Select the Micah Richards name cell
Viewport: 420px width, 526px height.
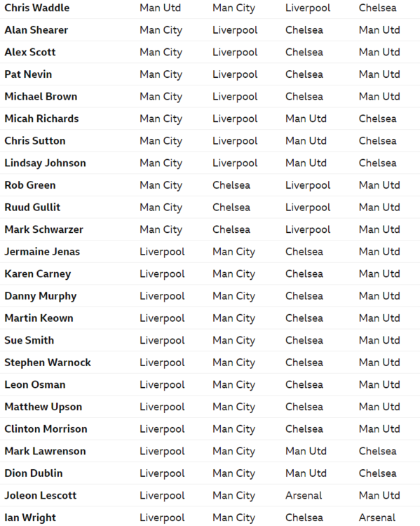click(41, 119)
